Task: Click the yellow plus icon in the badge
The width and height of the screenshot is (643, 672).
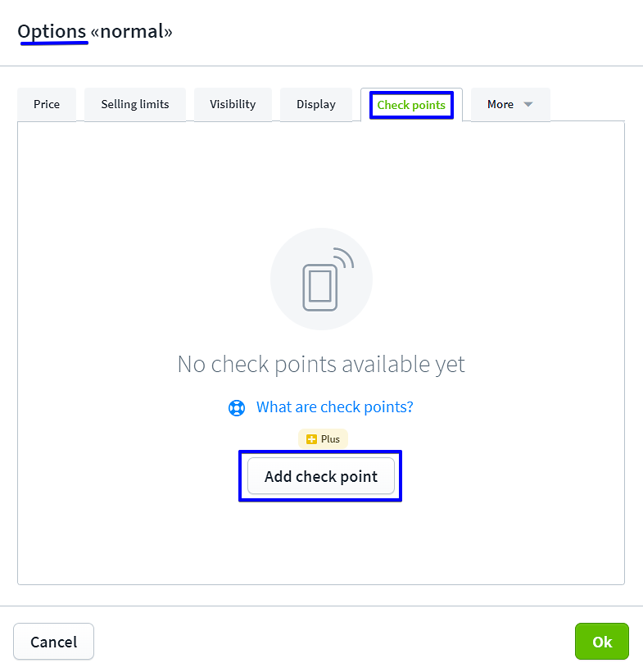Action: click(x=311, y=439)
